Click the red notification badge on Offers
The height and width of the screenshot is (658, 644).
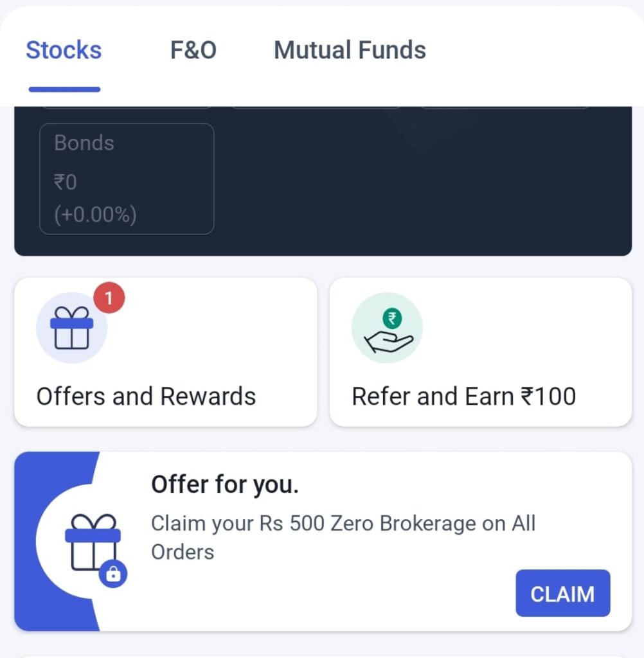(x=109, y=298)
